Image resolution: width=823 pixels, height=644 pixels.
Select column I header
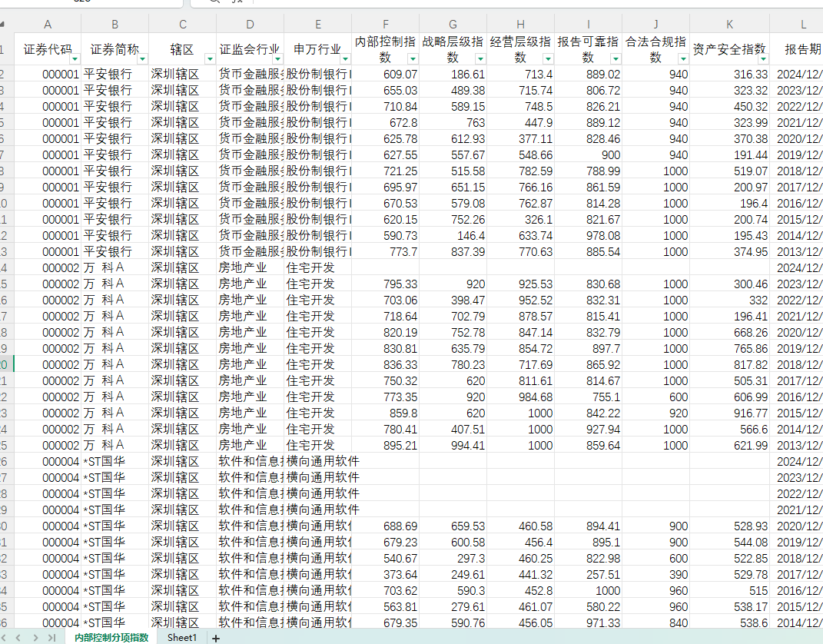589,24
